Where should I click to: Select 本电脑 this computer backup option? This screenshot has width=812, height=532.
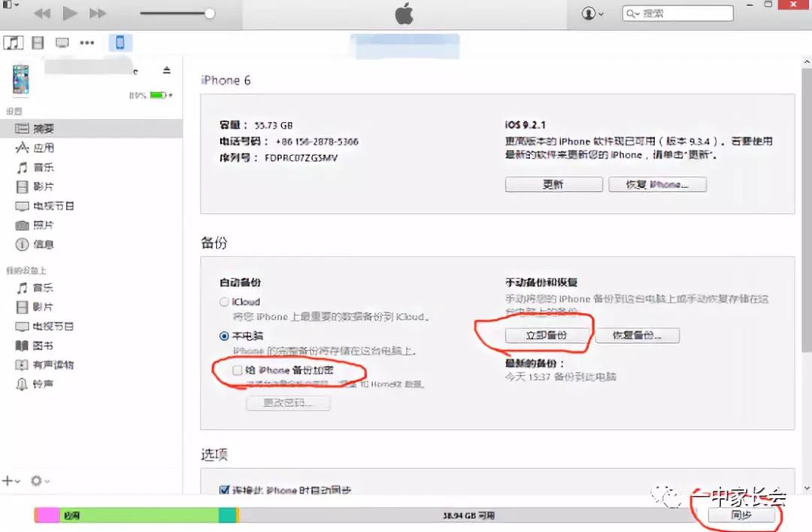coord(224,336)
